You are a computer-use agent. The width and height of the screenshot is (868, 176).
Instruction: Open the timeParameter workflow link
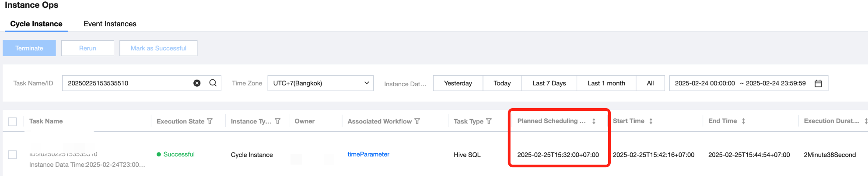point(368,154)
